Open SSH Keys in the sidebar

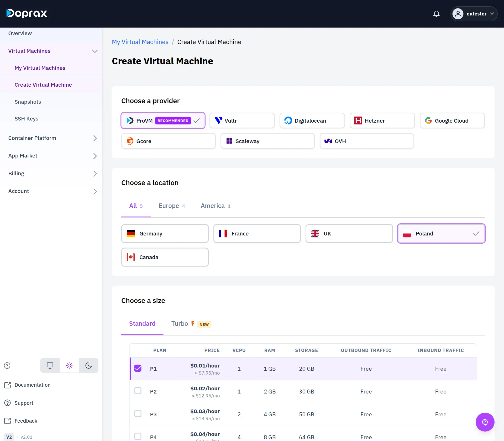pyautogui.click(x=27, y=119)
